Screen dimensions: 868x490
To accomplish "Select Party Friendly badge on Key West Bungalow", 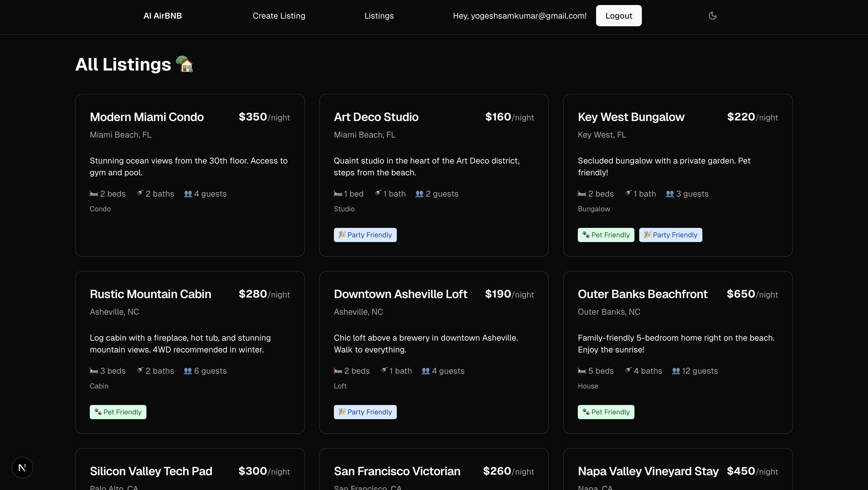I will tap(670, 235).
